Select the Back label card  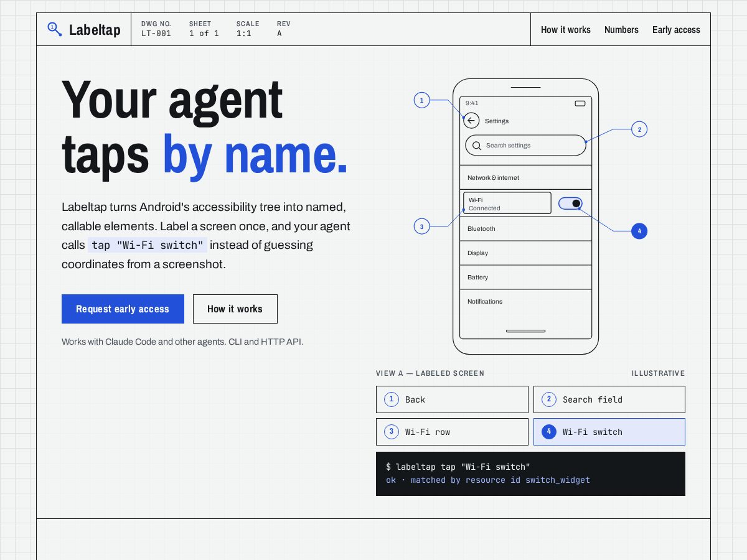coord(452,399)
